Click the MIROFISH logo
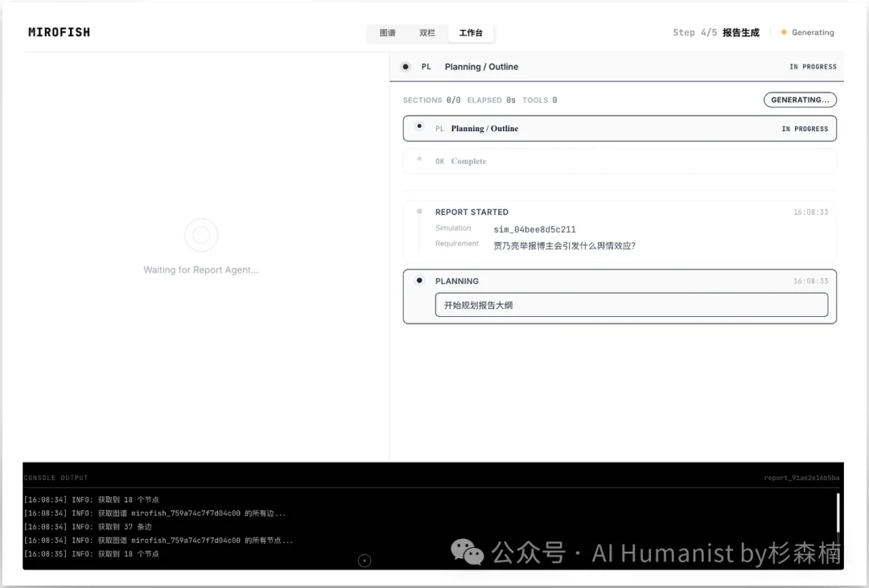869x588 pixels. 59,33
